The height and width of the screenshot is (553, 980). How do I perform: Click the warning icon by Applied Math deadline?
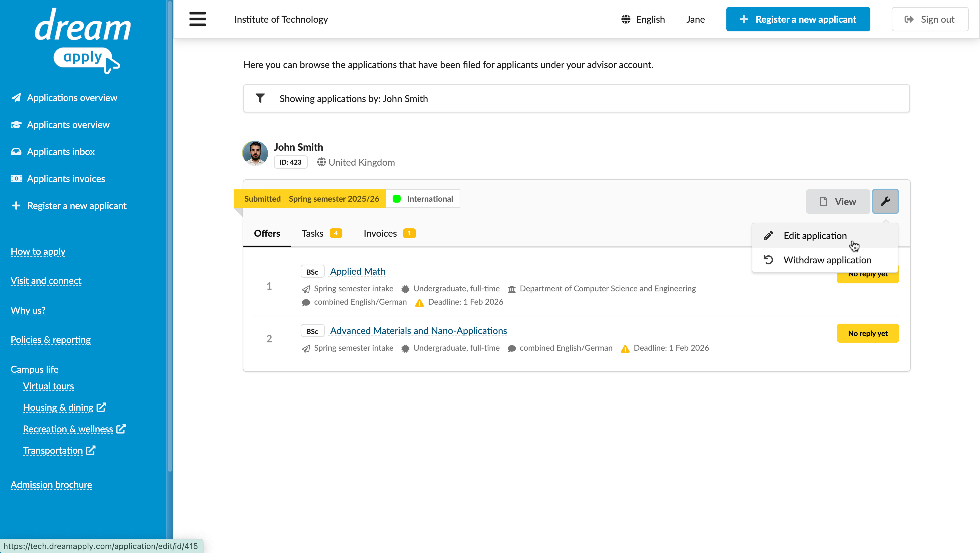[419, 302]
